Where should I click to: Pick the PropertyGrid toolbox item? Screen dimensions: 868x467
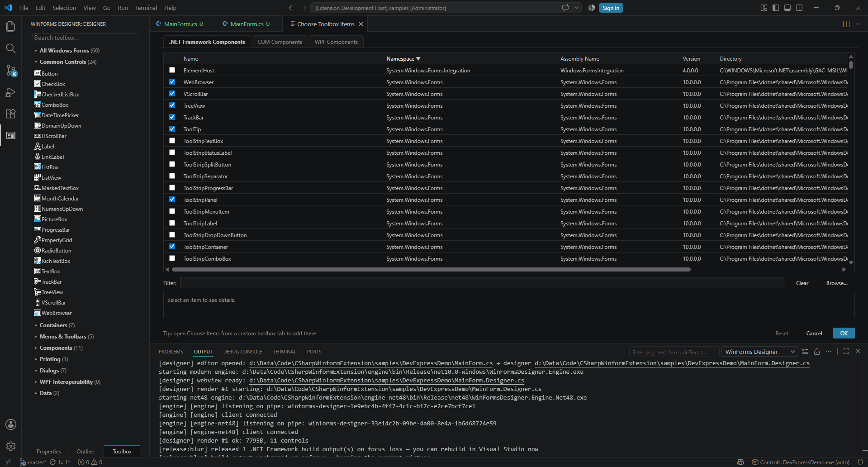tap(53, 240)
